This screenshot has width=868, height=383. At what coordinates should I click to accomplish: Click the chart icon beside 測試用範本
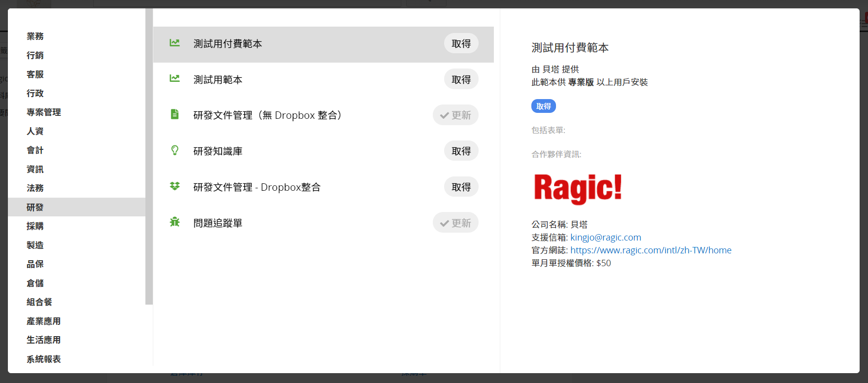[174, 78]
